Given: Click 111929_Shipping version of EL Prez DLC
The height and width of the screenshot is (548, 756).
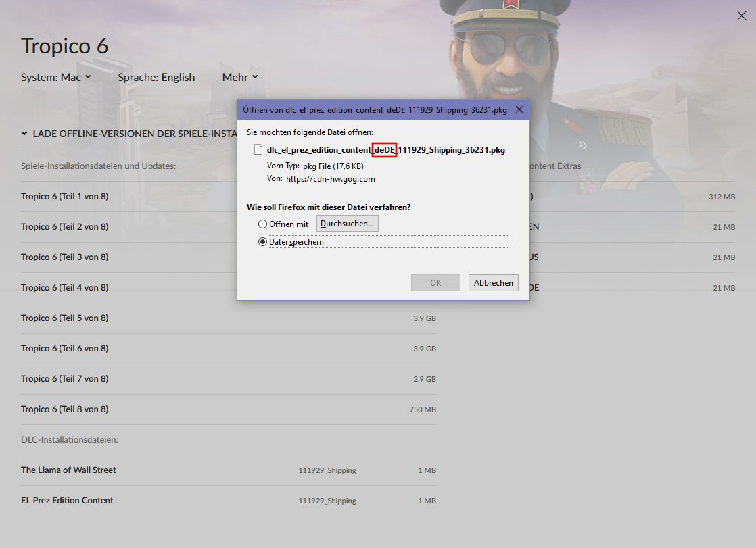Looking at the screenshot, I should pos(327,501).
